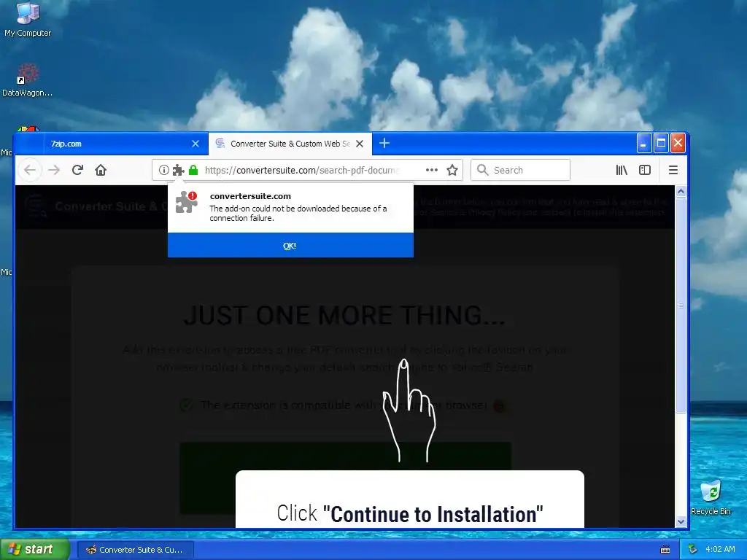Click the browser forward arrow button
This screenshot has height=560, width=747.
54,170
